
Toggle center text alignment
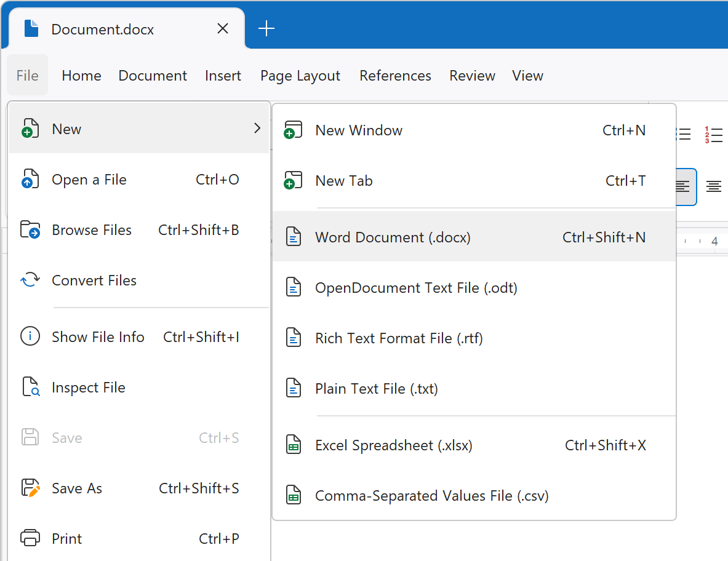click(714, 186)
